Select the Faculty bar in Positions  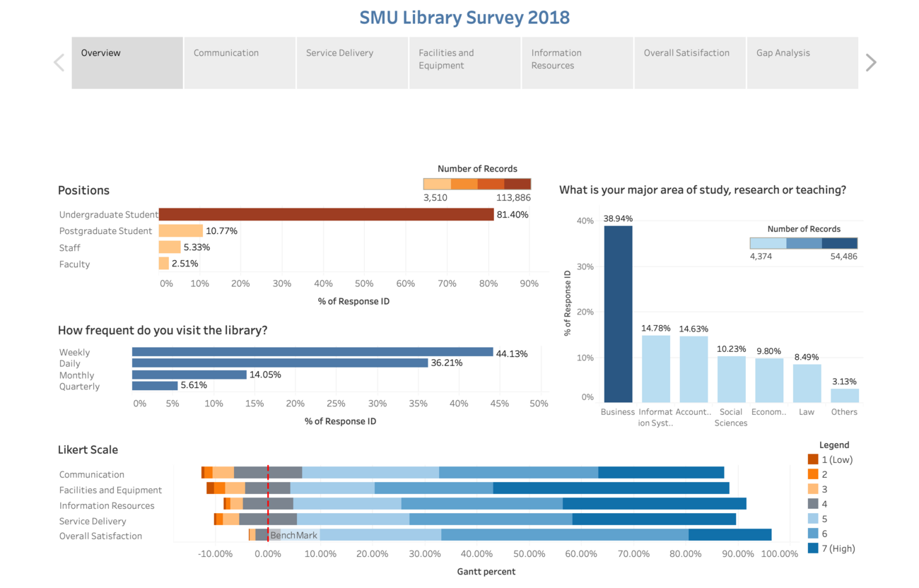coord(164,264)
